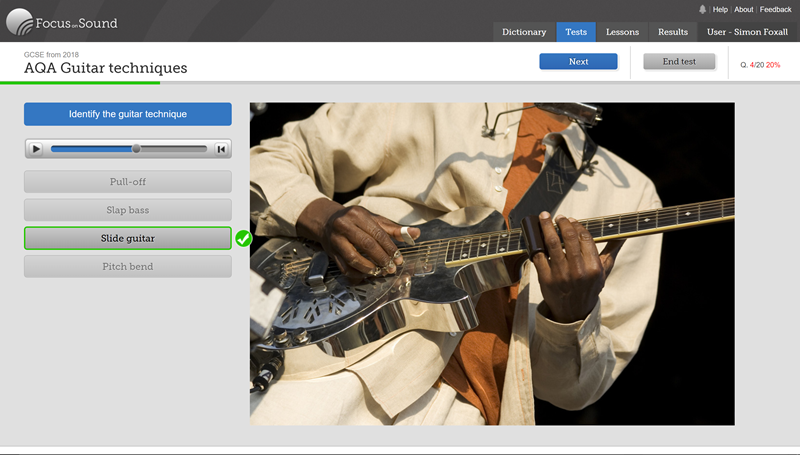Click the Help link
Image resolution: width=800 pixels, height=455 pixels.
tap(720, 9)
